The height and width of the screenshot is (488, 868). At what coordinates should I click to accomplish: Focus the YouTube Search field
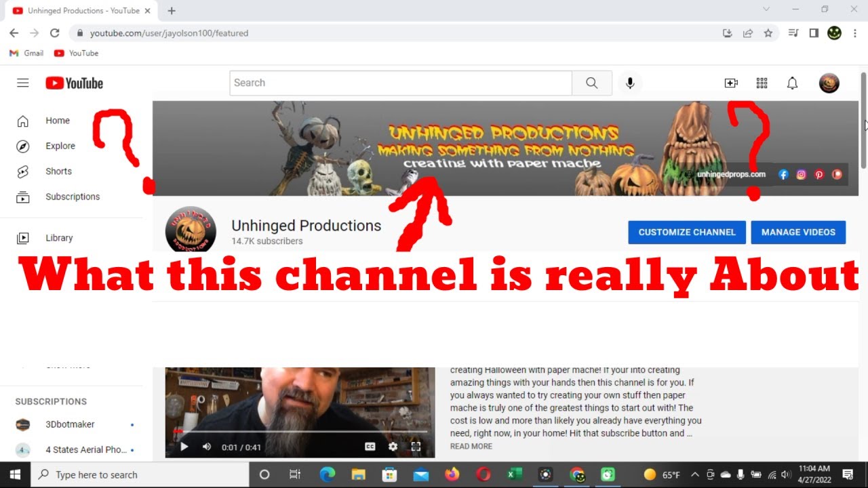coord(401,83)
